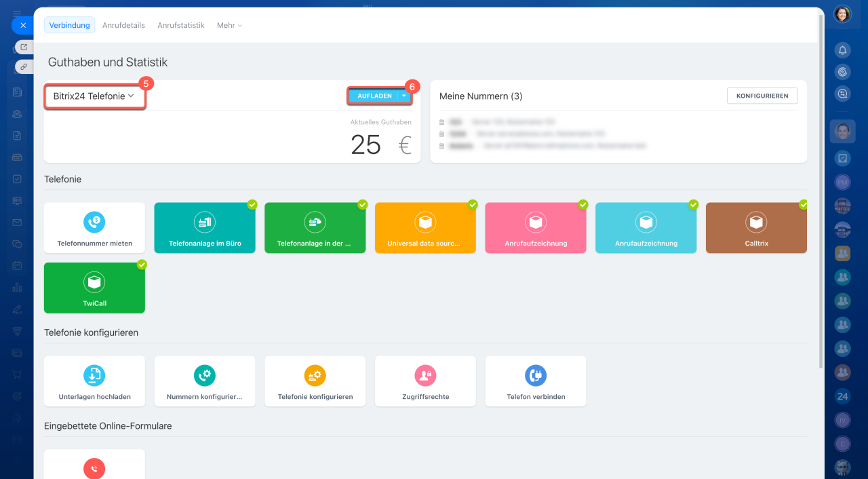Viewport: 868px width, 479px height.
Task: Expand the Mehr menu
Action: point(229,25)
